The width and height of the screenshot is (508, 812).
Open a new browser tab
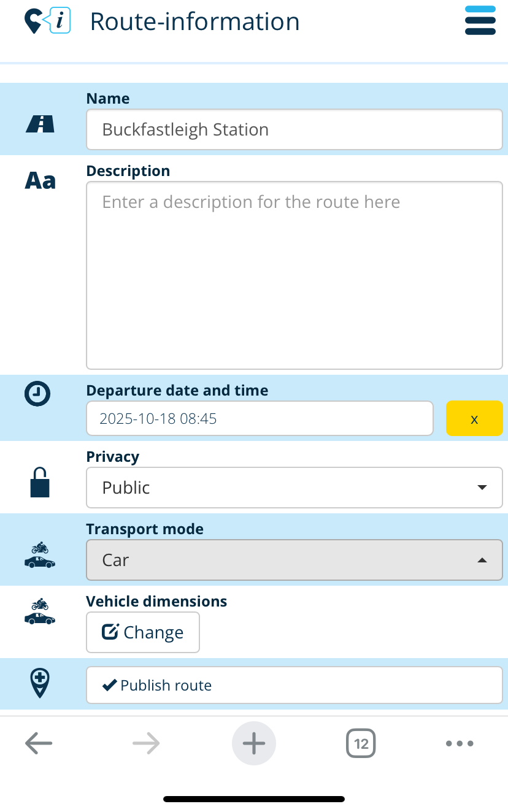coord(254,744)
